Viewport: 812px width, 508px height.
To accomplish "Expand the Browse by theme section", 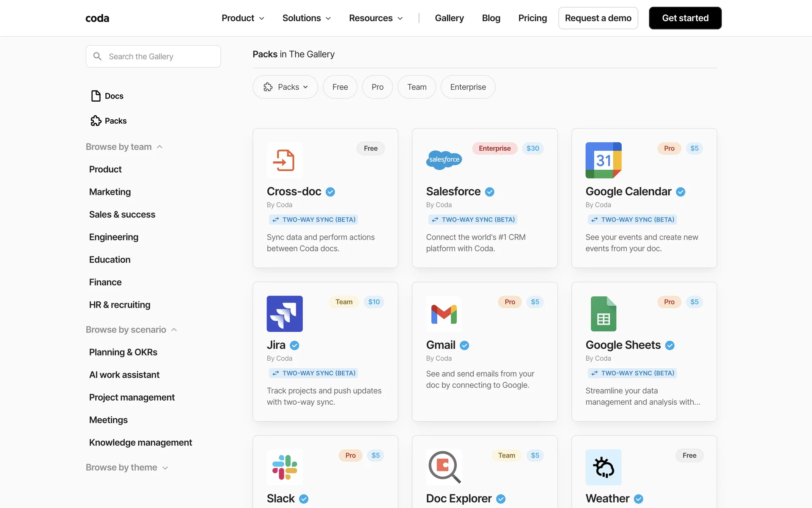I will (x=126, y=467).
